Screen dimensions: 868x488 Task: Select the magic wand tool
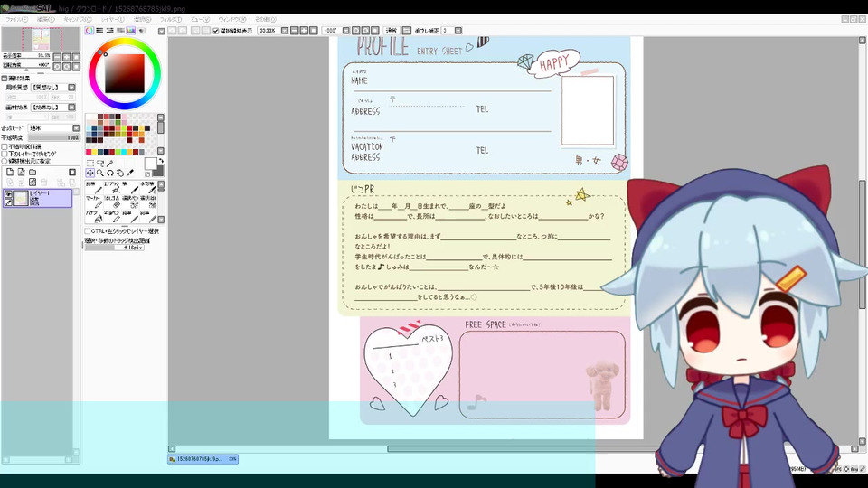pyautogui.click(x=110, y=164)
